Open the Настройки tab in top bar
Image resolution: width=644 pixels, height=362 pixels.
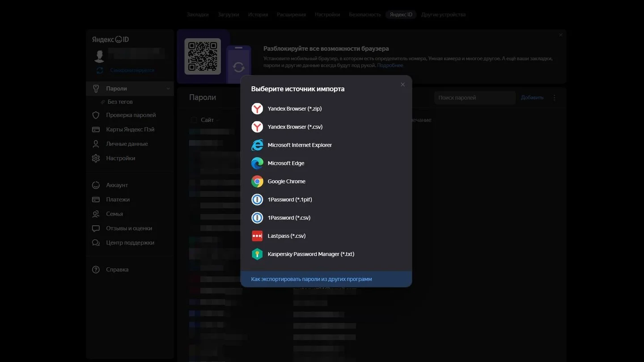327,14
